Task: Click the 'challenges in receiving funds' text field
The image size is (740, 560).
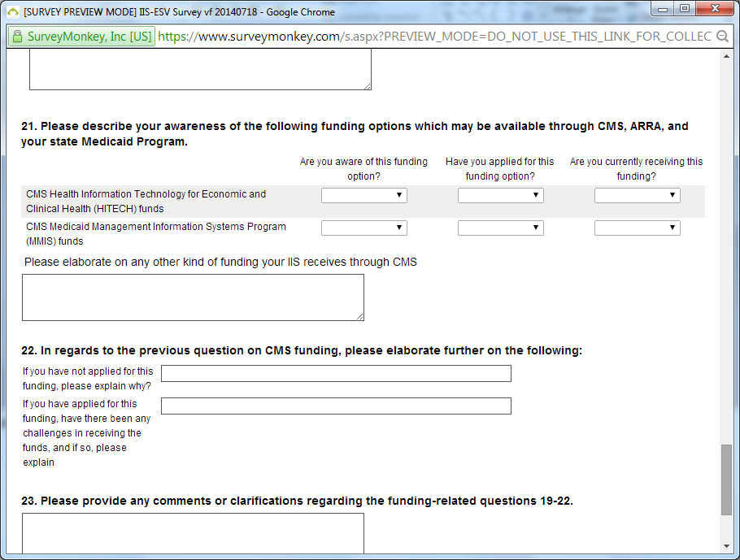Action: 336,406
